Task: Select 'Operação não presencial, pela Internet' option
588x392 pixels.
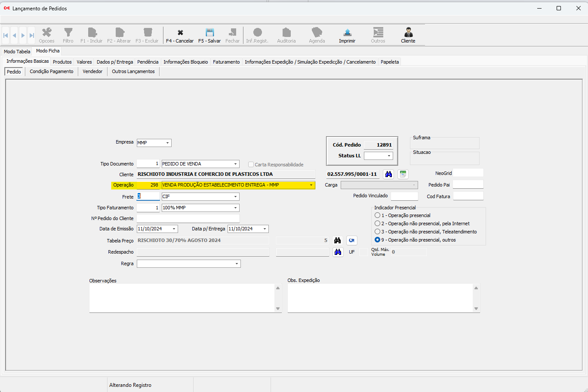Action: (x=378, y=224)
